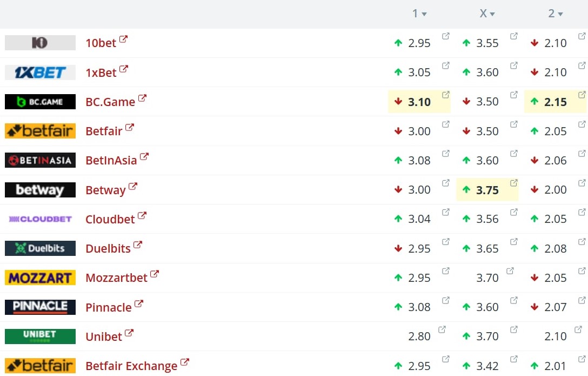Click the 1xBet logo image
The image size is (588, 376).
(40, 72)
